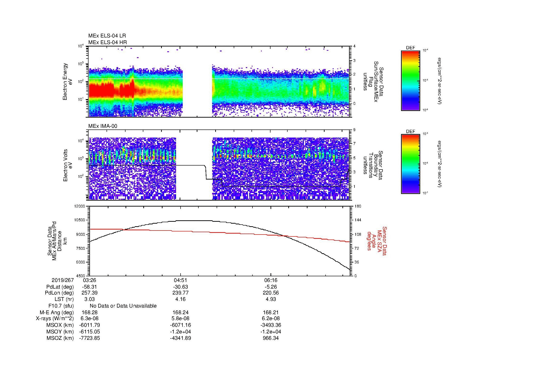Click the MSOZ value -4341.89
555x392 pixels.
pyautogui.click(x=180, y=338)
